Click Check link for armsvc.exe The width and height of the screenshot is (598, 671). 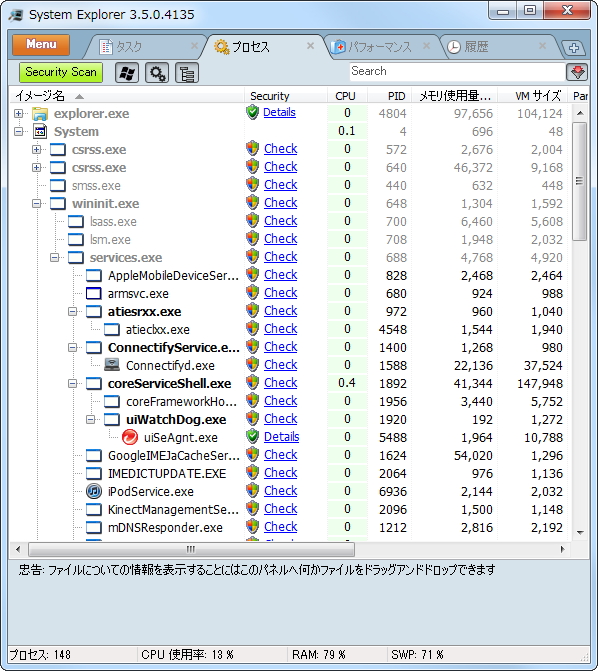click(280, 292)
